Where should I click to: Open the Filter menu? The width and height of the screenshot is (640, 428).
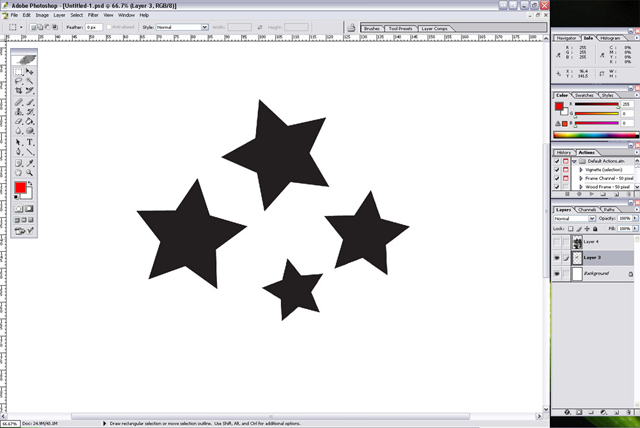click(93, 15)
